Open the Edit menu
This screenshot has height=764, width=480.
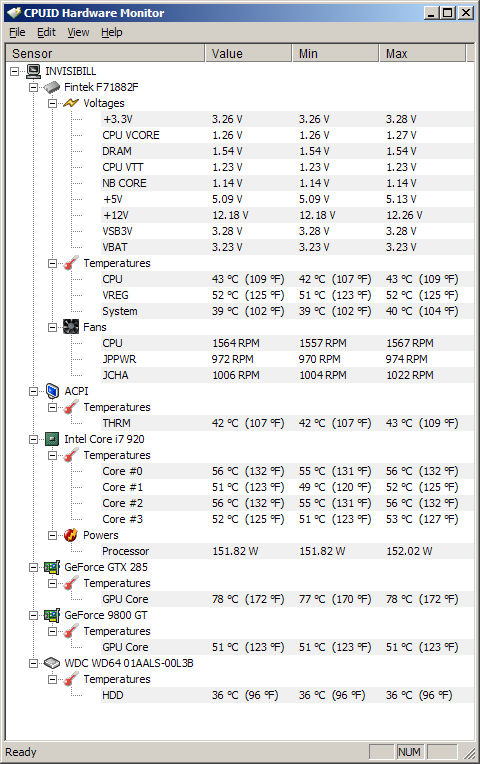coord(46,32)
